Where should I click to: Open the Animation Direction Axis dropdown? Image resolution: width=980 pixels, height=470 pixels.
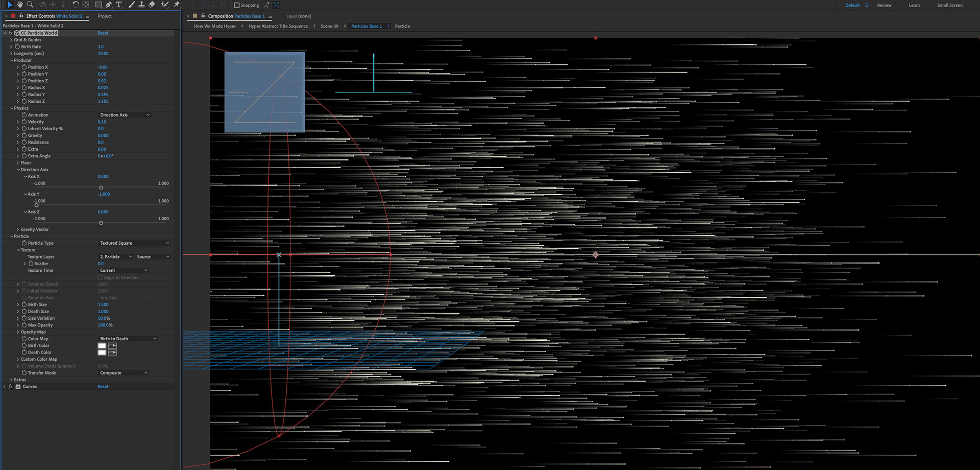(125, 115)
